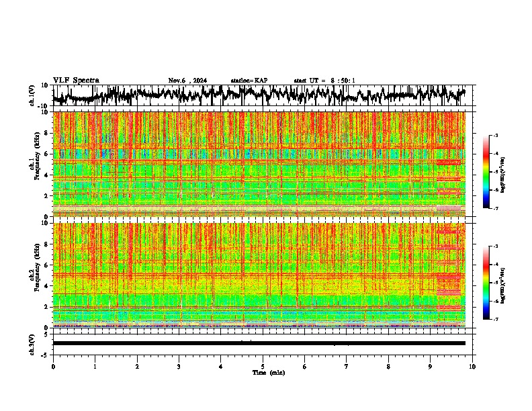The width and height of the screenshot is (532, 411).
Task: Click the 'station=KAP' label
Action: point(249,81)
